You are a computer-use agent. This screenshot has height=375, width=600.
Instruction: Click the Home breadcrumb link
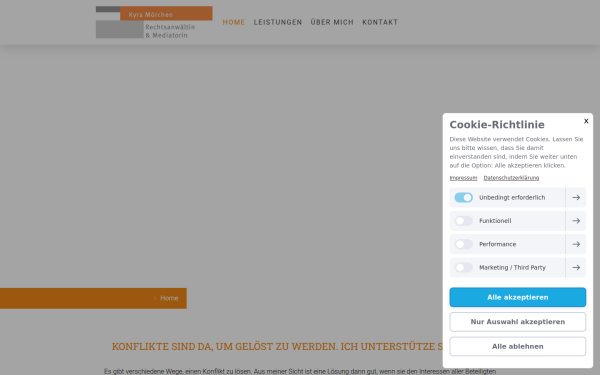pyautogui.click(x=169, y=298)
